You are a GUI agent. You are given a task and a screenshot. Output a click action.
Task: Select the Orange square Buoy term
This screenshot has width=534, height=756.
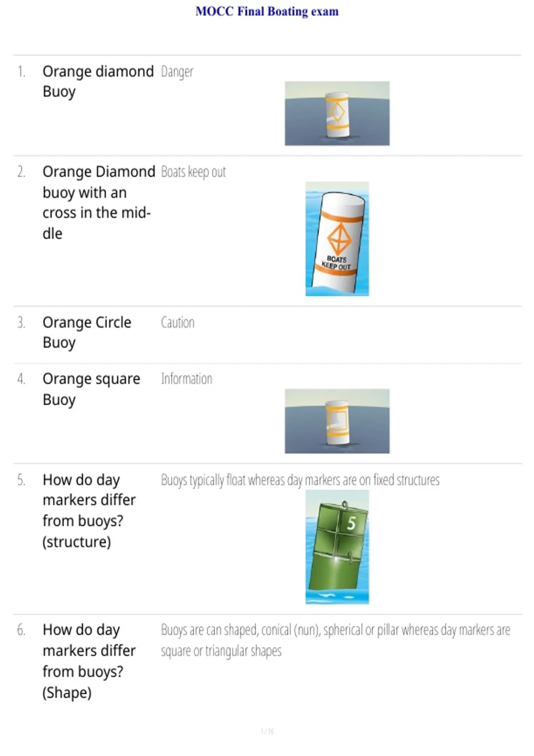(91, 389)
